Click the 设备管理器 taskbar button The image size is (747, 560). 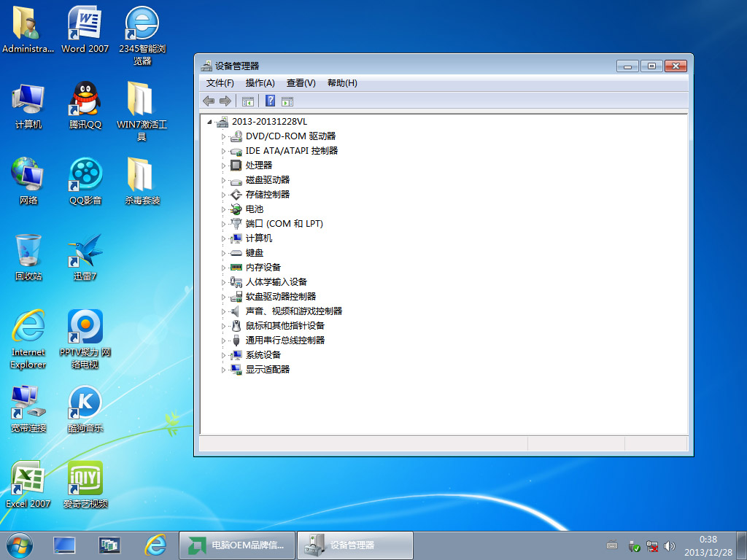point(355,545)
